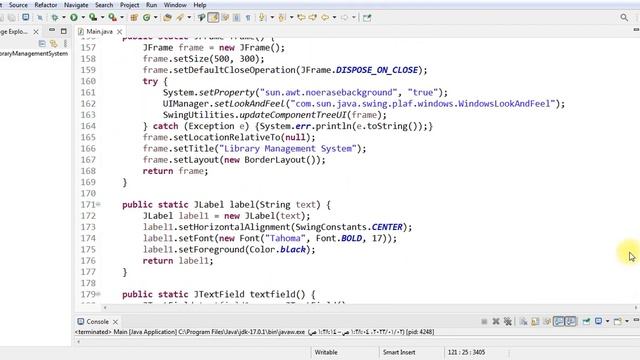This screenshot has height=360, width=640.
Task: Remove the terminated launch from console
Action: tap(496, 322)
